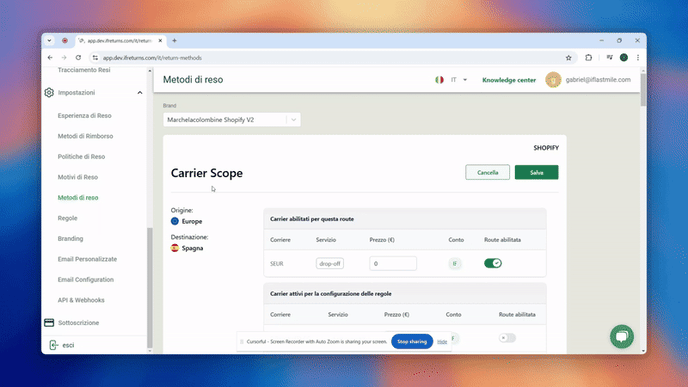Image resolution: width=688 pixels, height=387 pixels.
Task: Click the esci logout icon
Action: [x=54, y=345]
